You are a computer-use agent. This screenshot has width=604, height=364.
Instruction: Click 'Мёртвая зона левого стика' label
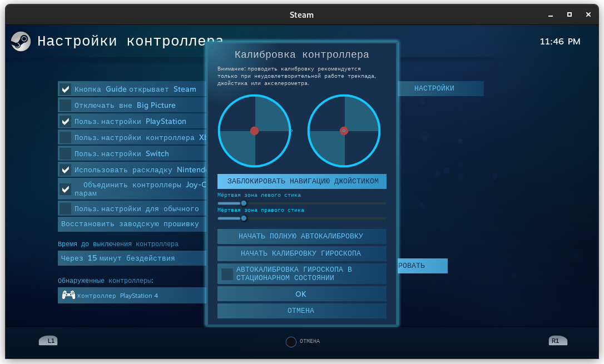259,195
